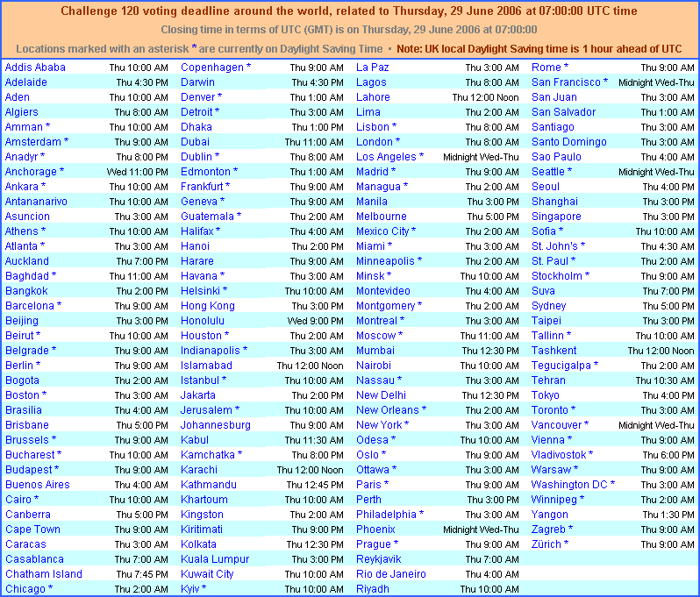The width and height of the screenshot is (700, 597).
Task: Click the Copenhagen link
Action: [x=212, y=68]
